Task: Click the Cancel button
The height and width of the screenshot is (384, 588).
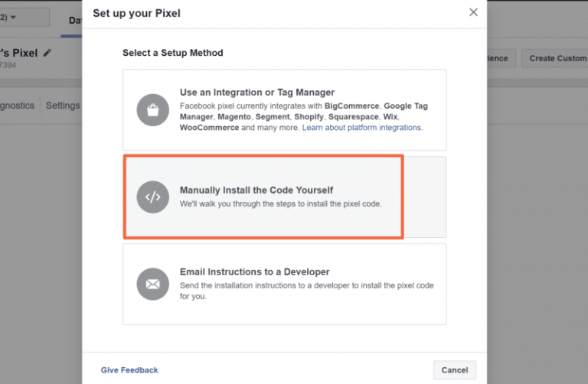Action: (x=455, y=370)
